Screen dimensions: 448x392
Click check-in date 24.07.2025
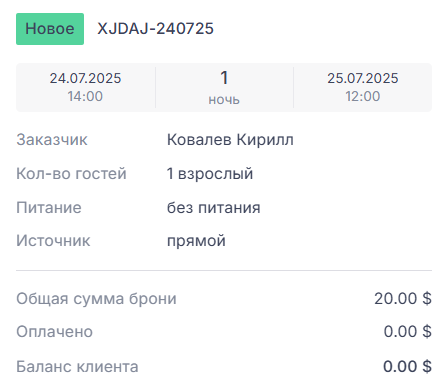coord(85,78)
